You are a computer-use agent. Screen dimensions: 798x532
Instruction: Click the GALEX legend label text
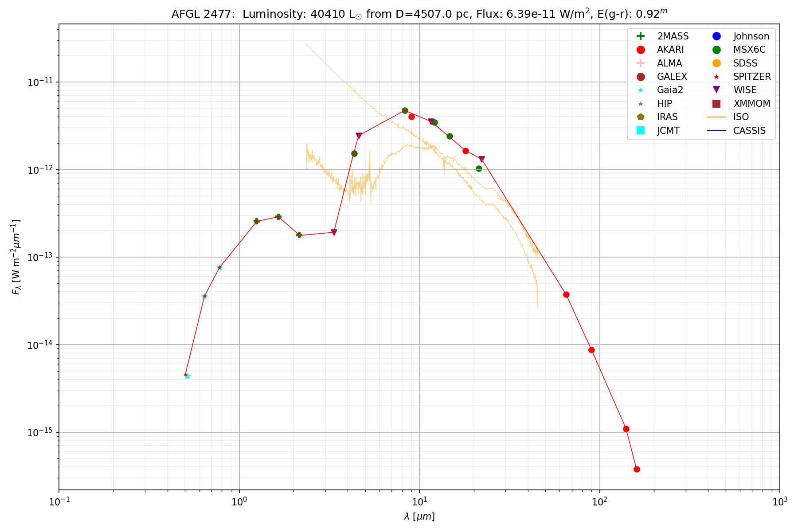[672, 77]
